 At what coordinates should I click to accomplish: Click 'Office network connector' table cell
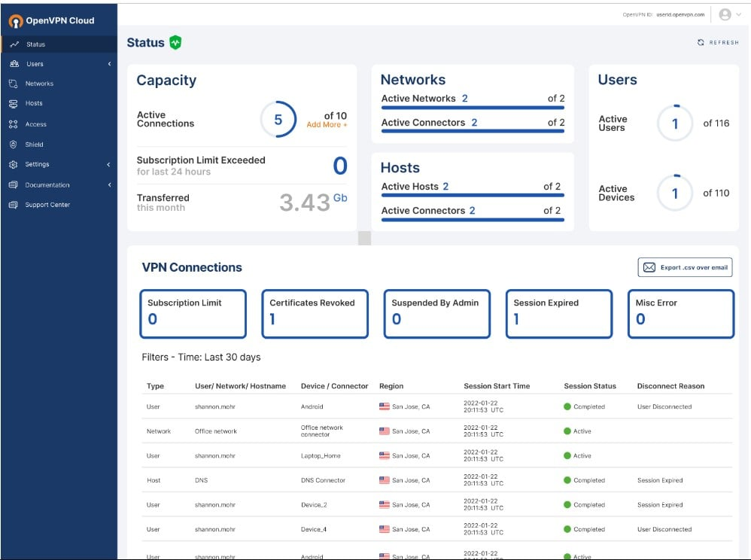(322, 431)
